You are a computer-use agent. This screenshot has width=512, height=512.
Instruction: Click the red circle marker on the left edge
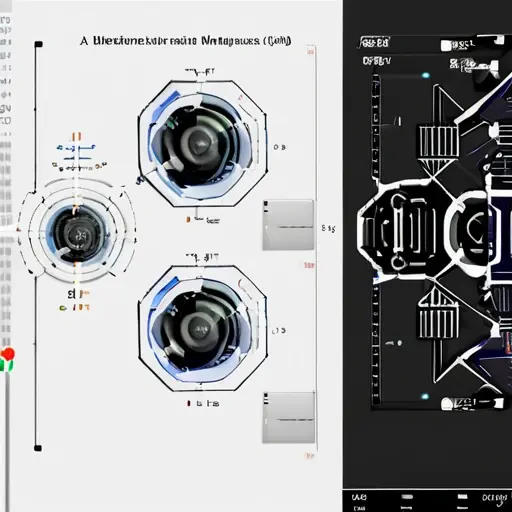point(8,354)
